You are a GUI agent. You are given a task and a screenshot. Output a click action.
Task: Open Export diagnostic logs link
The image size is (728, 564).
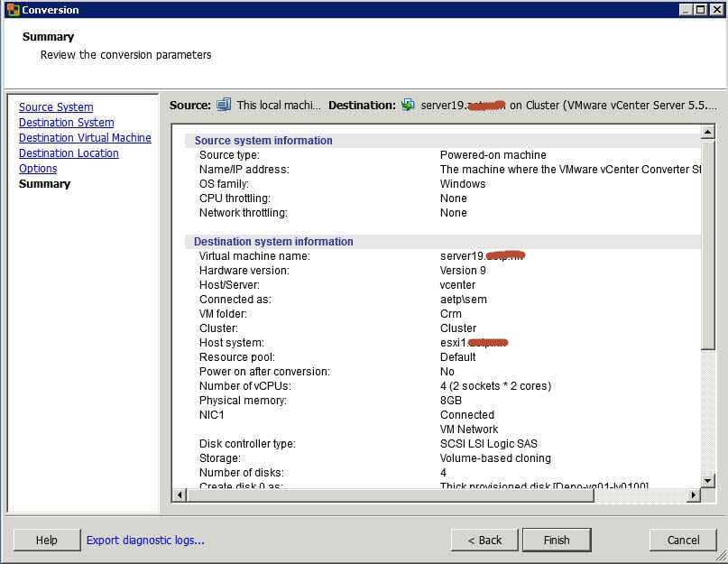pyautogui.click(x=145, y=541)
